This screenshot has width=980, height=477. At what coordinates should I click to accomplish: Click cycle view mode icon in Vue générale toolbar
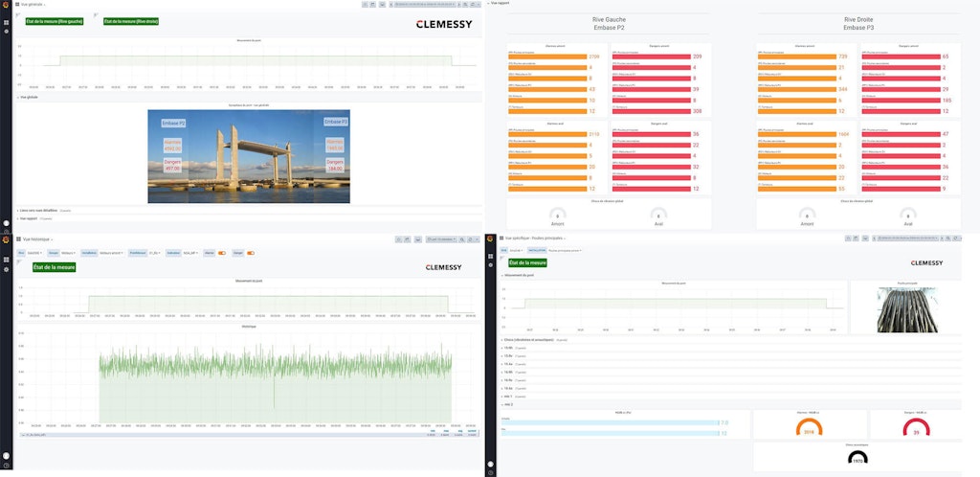[x=382, y=4]
